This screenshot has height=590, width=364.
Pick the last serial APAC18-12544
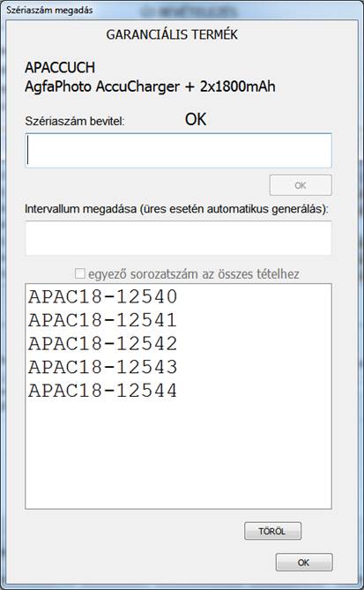click(x=102, y=391)
